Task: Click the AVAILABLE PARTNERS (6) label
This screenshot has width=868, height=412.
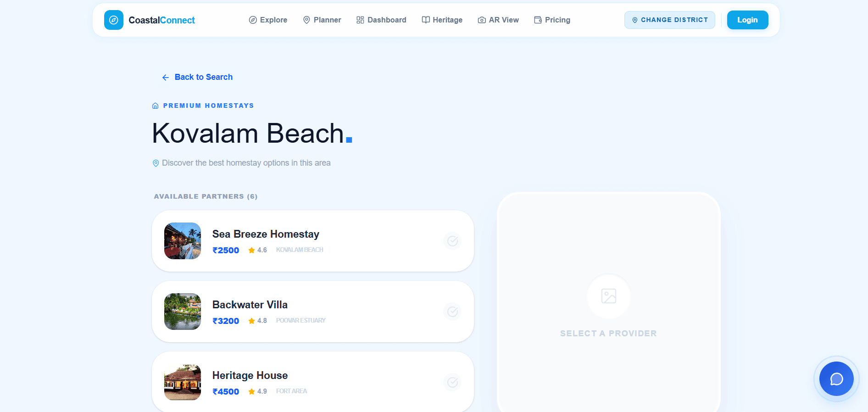Action: coord(206,196)
